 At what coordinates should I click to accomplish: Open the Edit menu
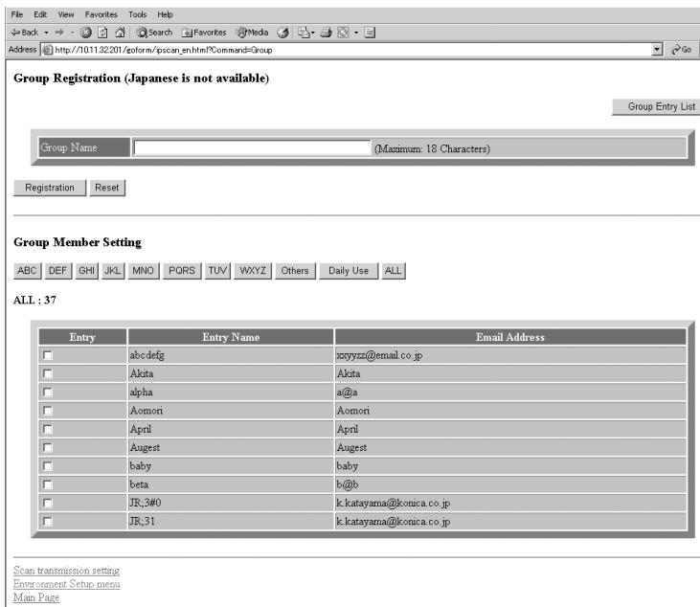coord(40,14)
